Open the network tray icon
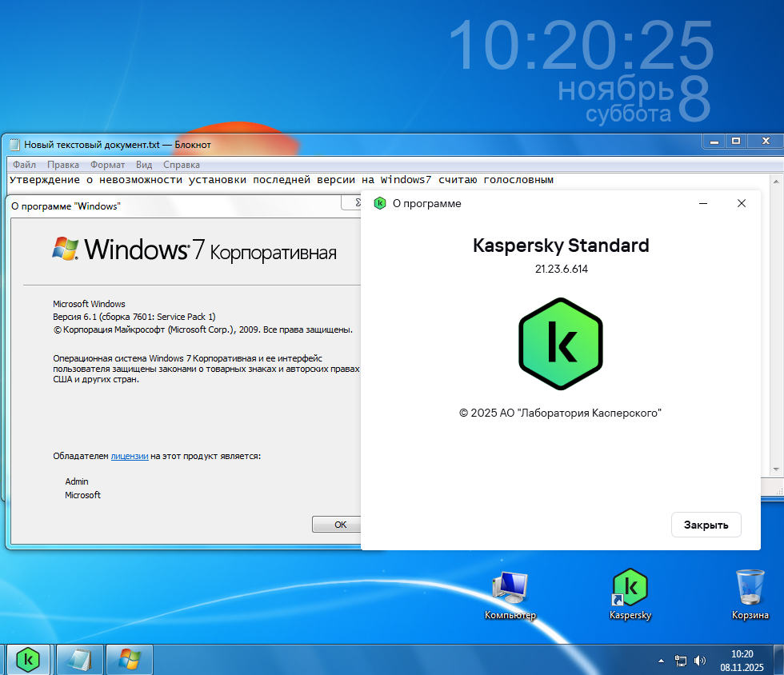Viewport: 784px width, 675px height. pyautogui.click(x=681, y=661)
